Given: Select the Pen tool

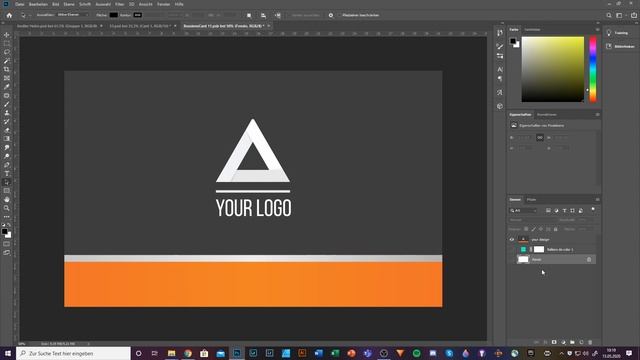Looking at the screenshot, I should click(x=7, y=165).
